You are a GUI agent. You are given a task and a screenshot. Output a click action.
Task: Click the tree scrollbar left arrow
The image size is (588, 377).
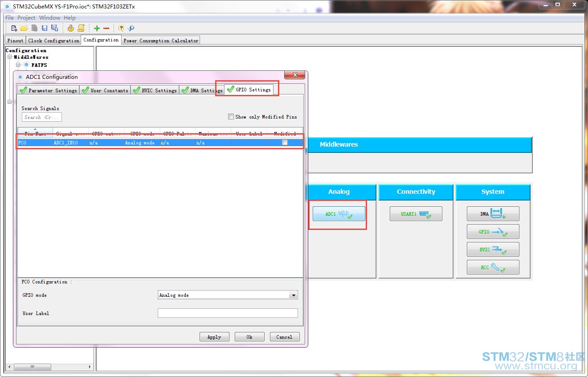pos(10,367)
